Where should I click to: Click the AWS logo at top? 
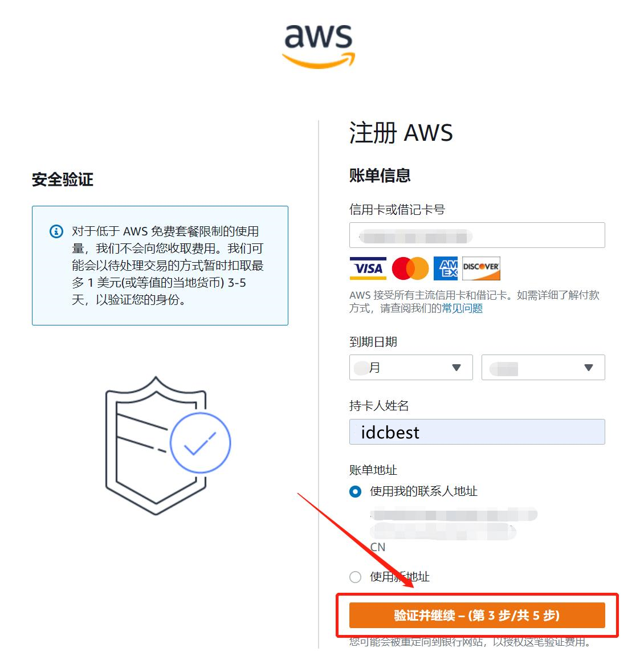319,46
